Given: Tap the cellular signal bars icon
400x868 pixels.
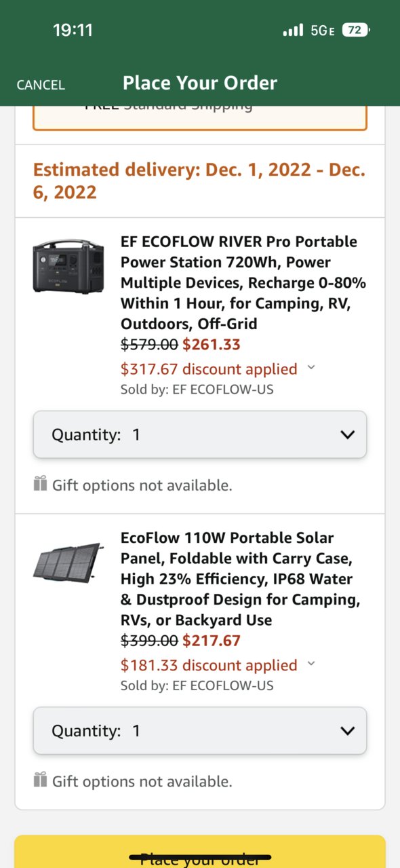Looking at the screenshot, I should (x=293, y=31).
